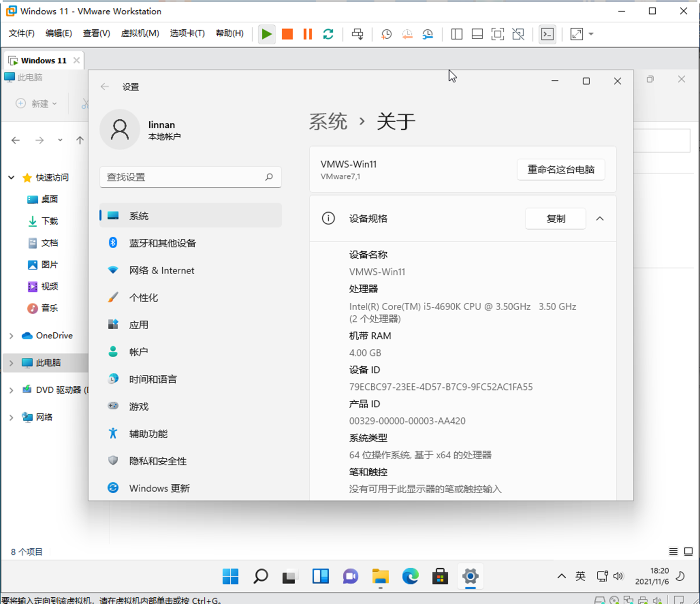Collapse 快速访问 in Explorer tree
The width and height of the screenshot is (700, 604).
(11, 177)
